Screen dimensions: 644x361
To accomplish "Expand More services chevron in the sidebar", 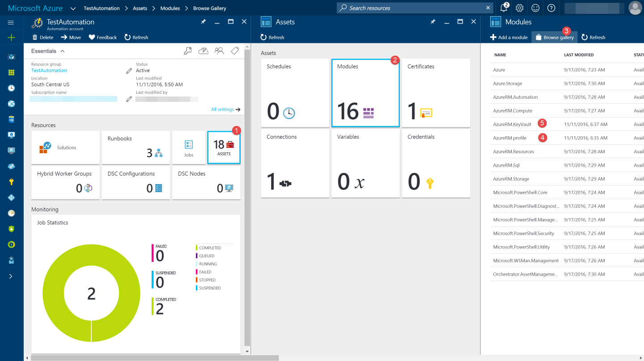I will (11, 276).
